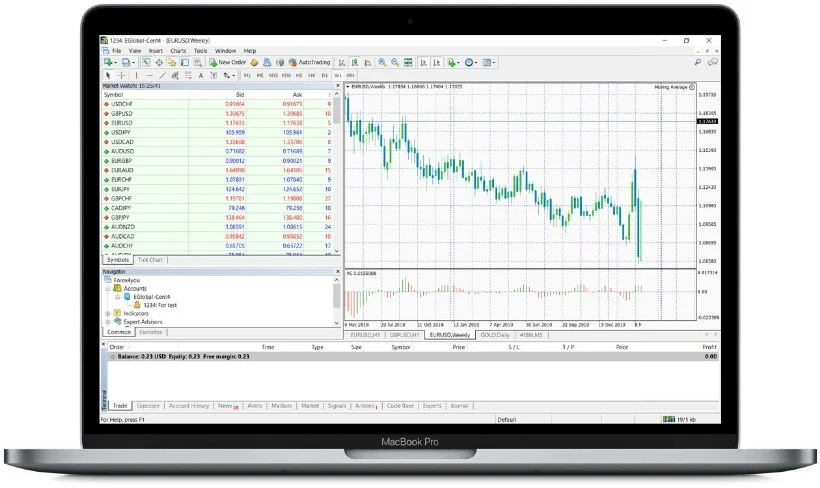Switch to the GOLD,Daily chart tab

click(x=495, y=335)
